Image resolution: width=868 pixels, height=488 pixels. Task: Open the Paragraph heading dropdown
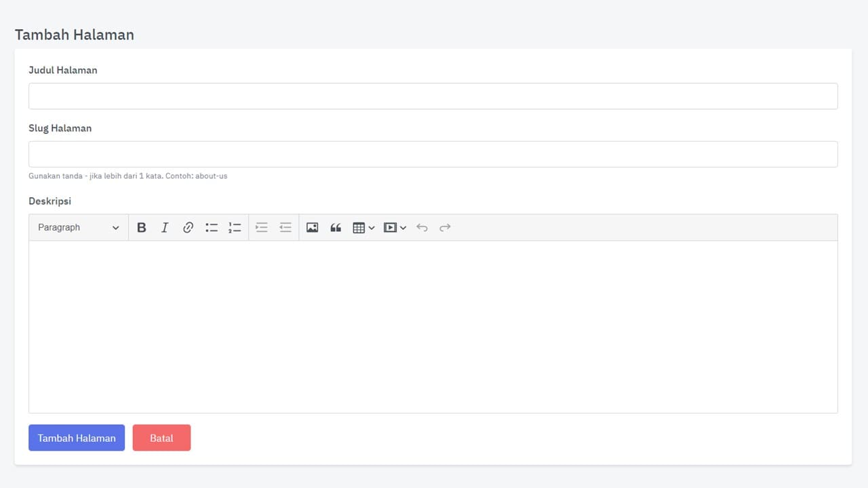[x=79, y=228]
